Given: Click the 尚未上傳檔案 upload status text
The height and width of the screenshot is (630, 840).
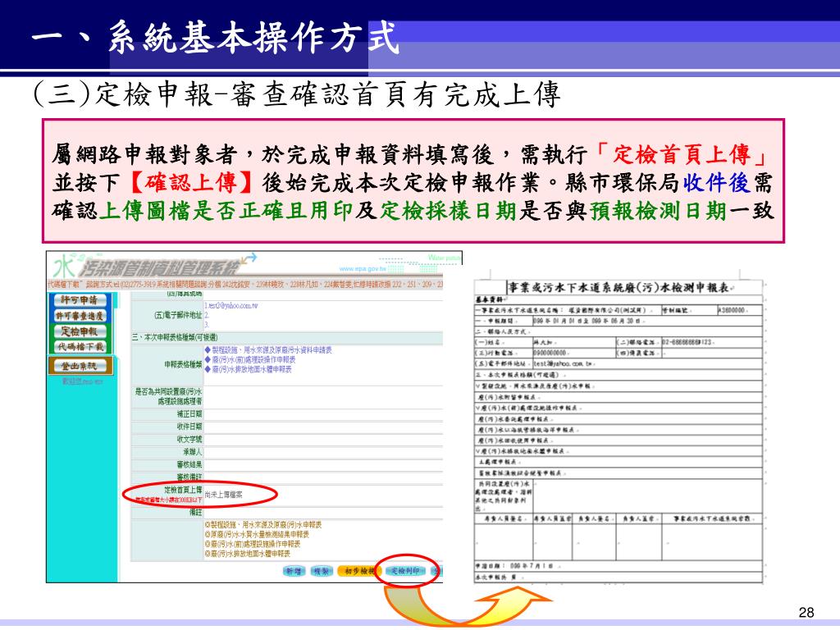Looking at the screenshot, I should (223, 495).
